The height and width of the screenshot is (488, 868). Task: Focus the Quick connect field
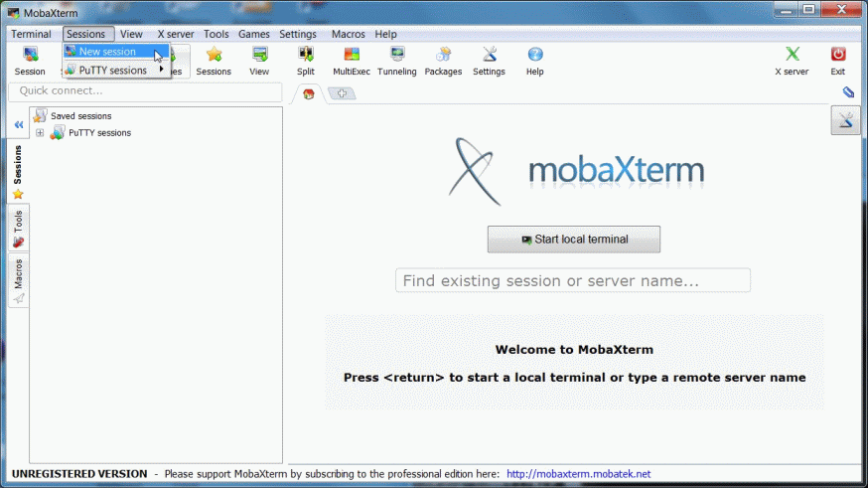[145, 90]
